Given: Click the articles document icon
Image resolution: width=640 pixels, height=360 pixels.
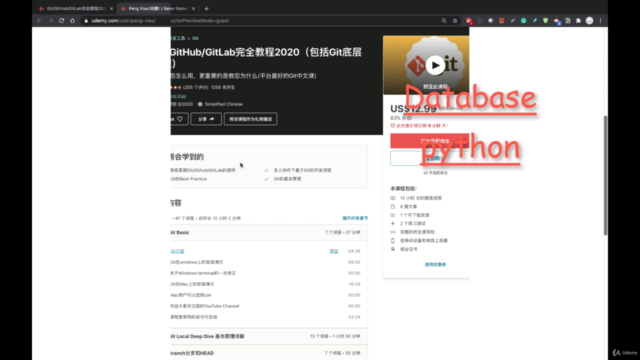Looking at the screenshot, I should [x=393, y=207].
